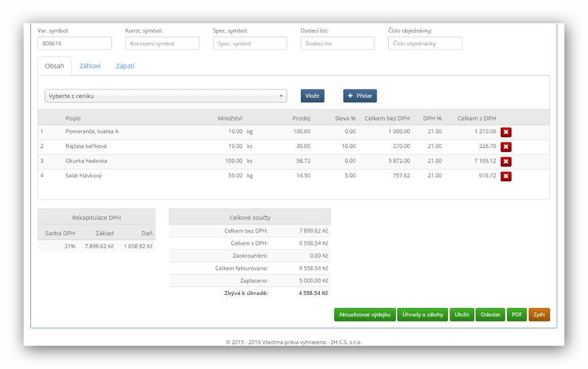Open the Zápatí tab

[125, 66]
